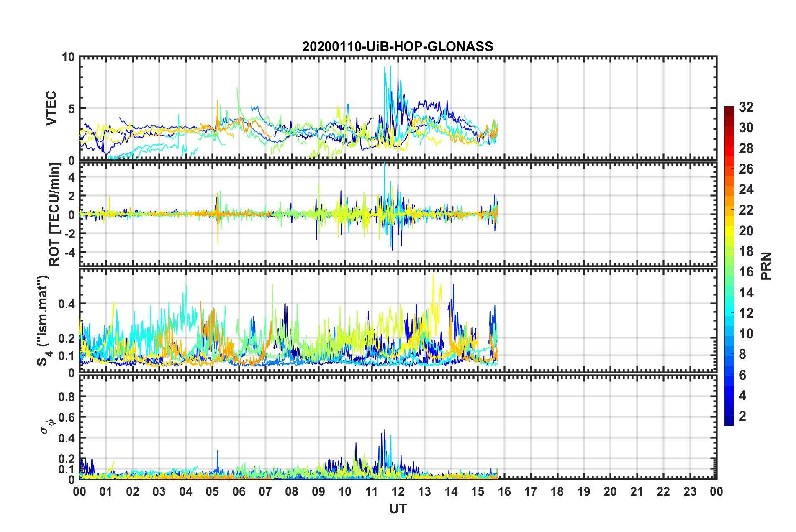Click the x-axis tick label 13
The height and width of the screenshot is (532, 796).
[x=424, y=491]
